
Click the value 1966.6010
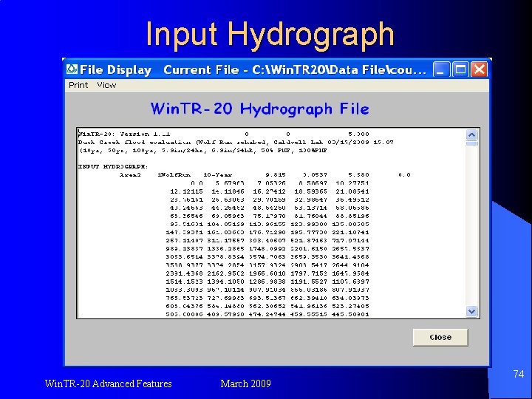(267, 273)
